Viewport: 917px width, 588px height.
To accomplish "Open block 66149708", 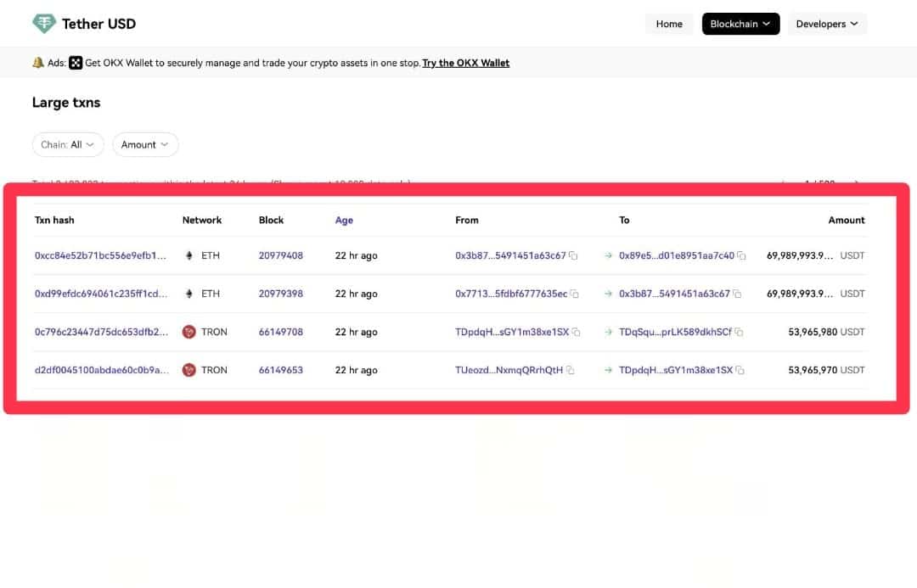I will [x=281, y=332].
